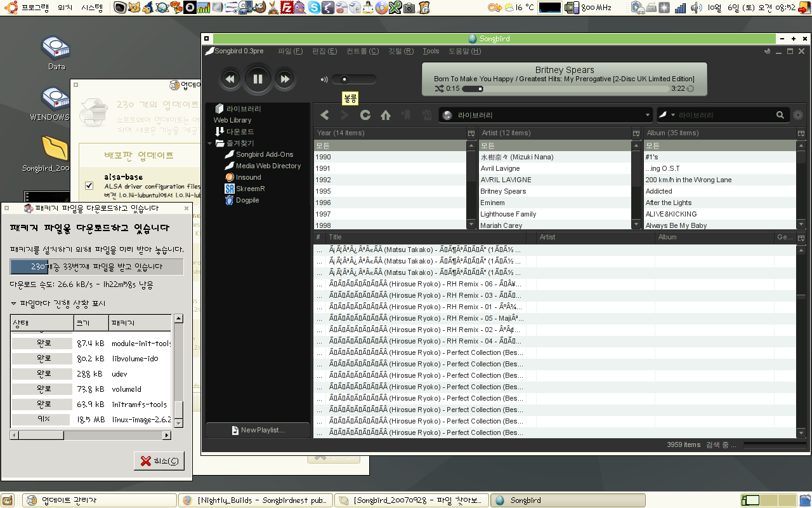Screen dimensions: 812x508
Task: Open Songbird Add-Ons bookmark
Action: coord(265,154)
